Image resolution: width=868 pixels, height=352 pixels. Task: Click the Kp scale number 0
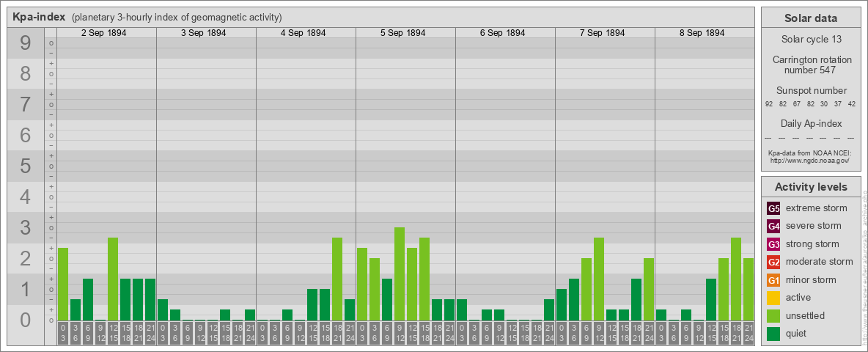pyautogui.click(x=26, y=319)
